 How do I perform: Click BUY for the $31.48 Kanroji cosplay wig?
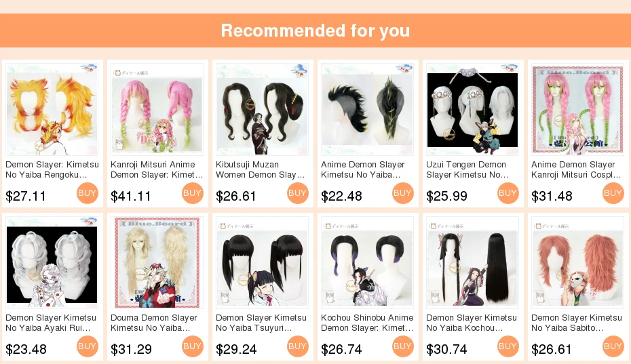click(x=613, y=193)
